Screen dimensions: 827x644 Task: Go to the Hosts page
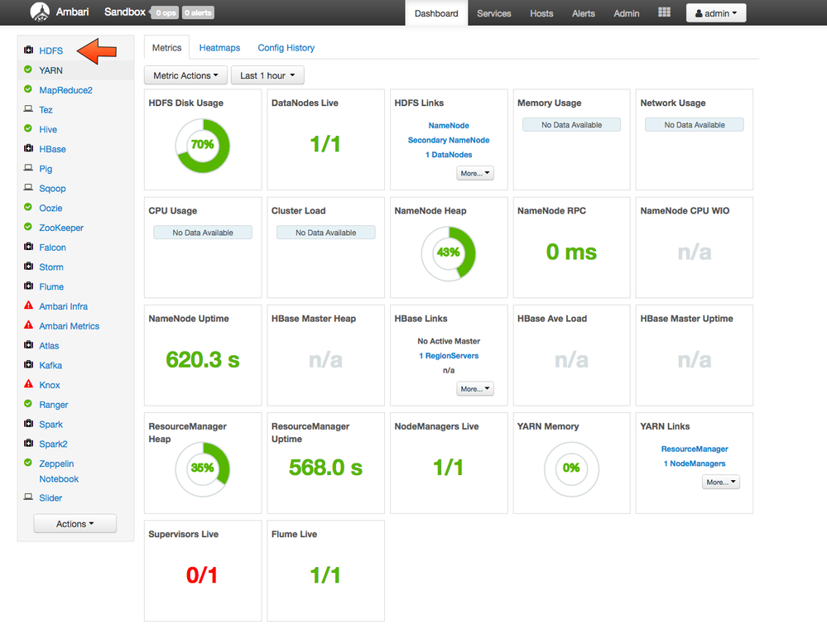pyautogui.click(x=541, y=13)
